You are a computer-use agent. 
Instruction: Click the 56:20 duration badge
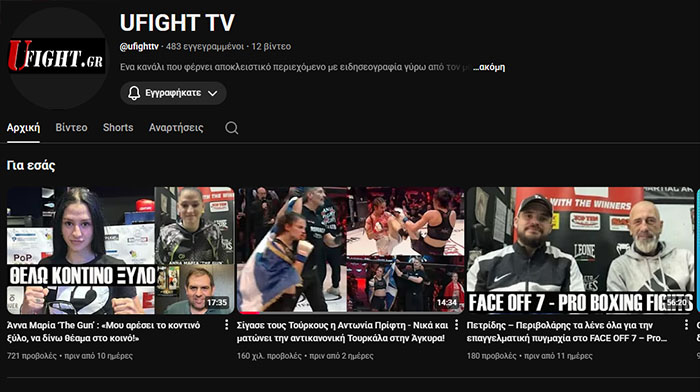click(677, 303)
